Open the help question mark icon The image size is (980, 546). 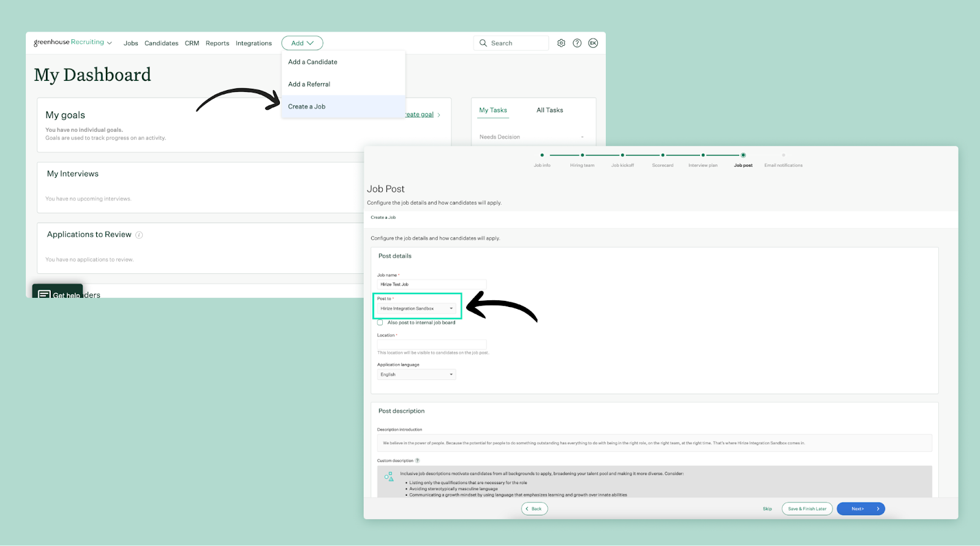click(x=577, y=43)
